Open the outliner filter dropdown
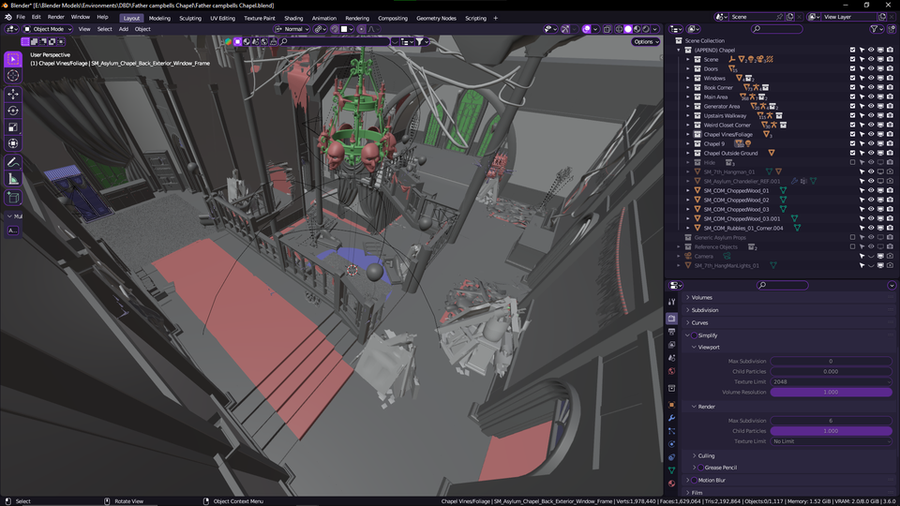This screenshot has height=506, width=900. click(878, 29)
